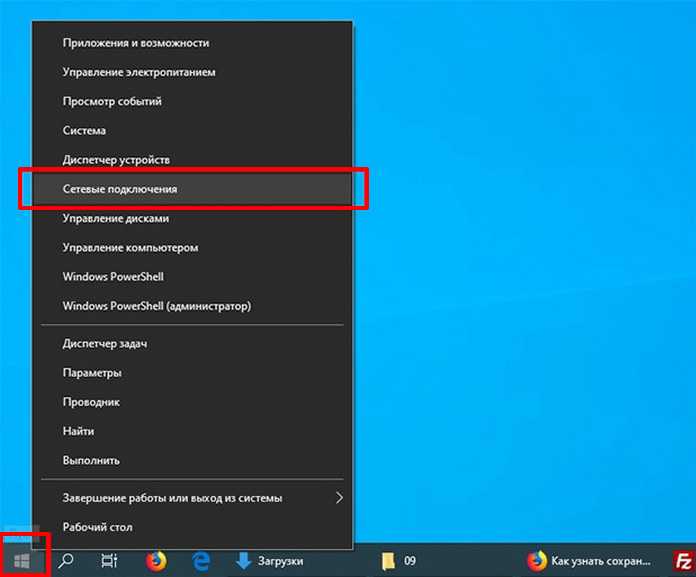Open Управление дисками
This screenshot has width=696, height=577.
193,218
